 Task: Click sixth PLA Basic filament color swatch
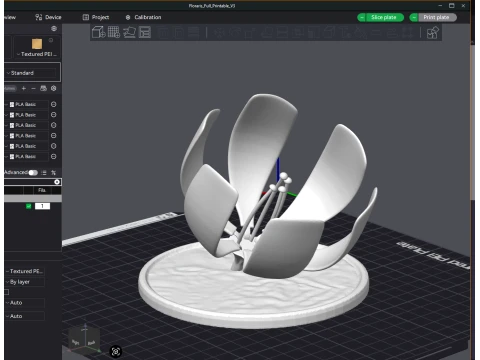click(x=12, y=157)
